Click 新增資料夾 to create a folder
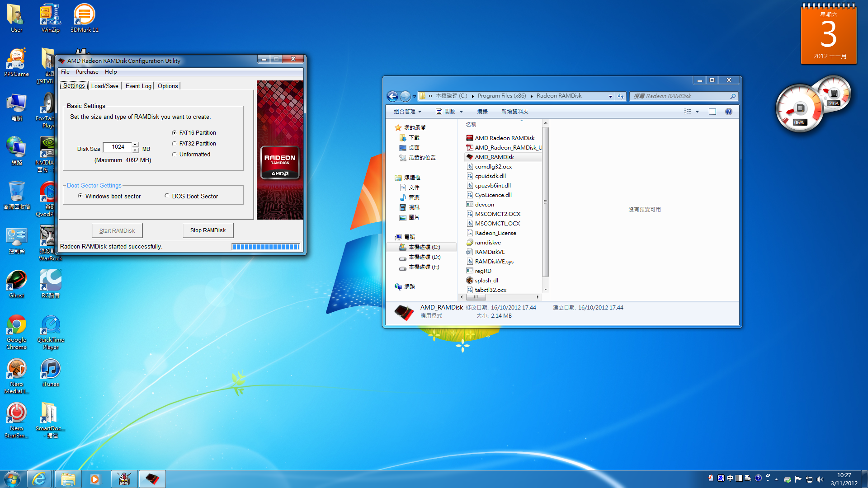The image size is (868, 488). pos(514,112)
